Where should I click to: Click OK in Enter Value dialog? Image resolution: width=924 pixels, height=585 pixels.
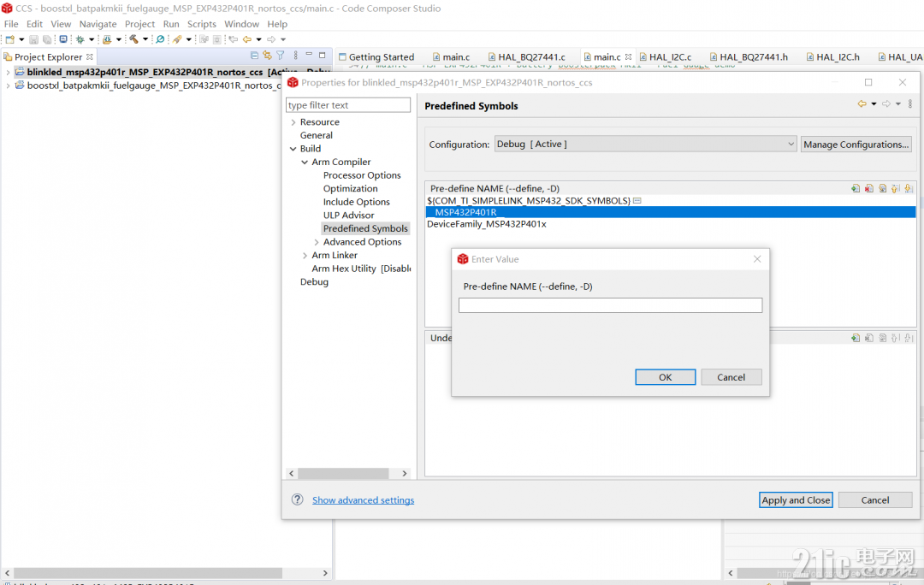(x=666, y=377)
